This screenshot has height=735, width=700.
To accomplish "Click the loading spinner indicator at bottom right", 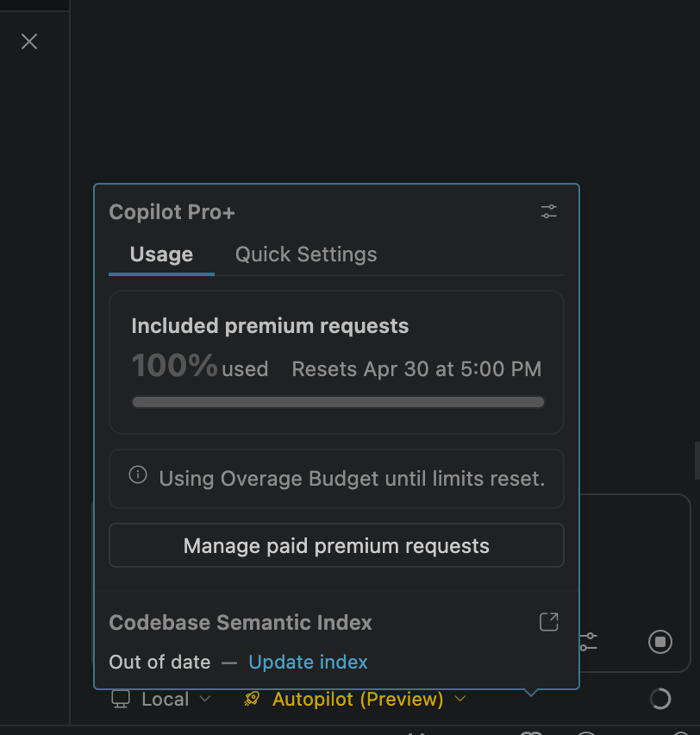I will pos(660,699).
